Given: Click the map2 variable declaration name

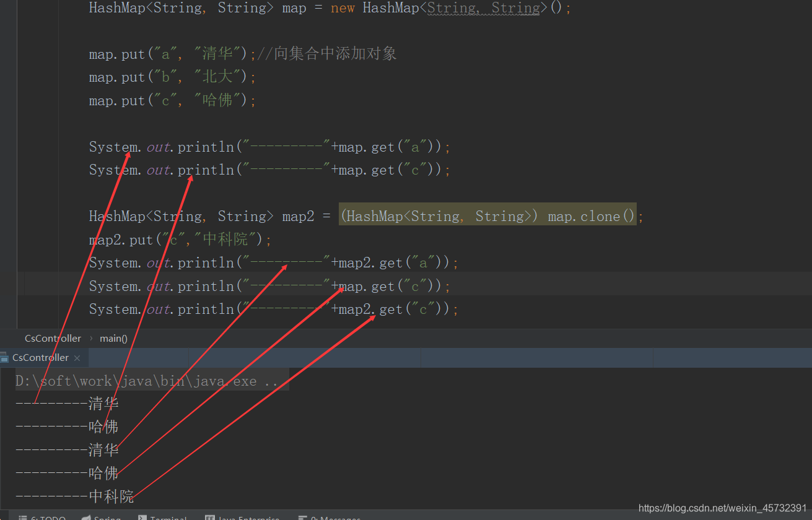Looking at the screenshot, I should tap(299, 216).
